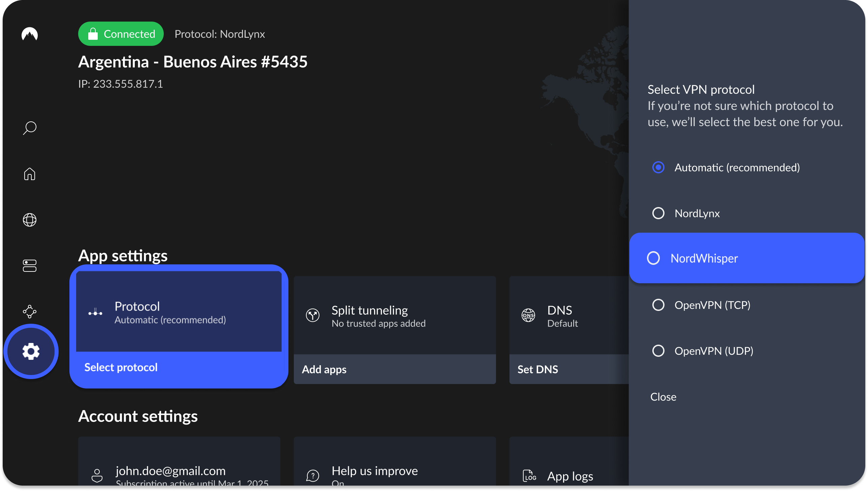Select OpenVPN (TCP) radio option

pyautogui.click(x=658, y=305)
